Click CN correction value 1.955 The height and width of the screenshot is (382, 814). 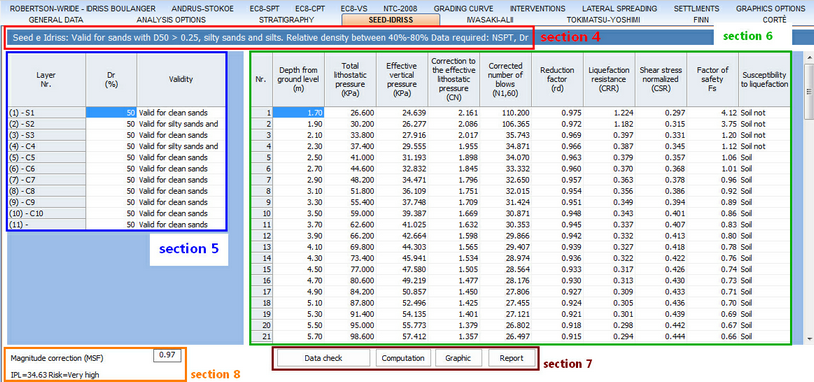coord(454,146)
